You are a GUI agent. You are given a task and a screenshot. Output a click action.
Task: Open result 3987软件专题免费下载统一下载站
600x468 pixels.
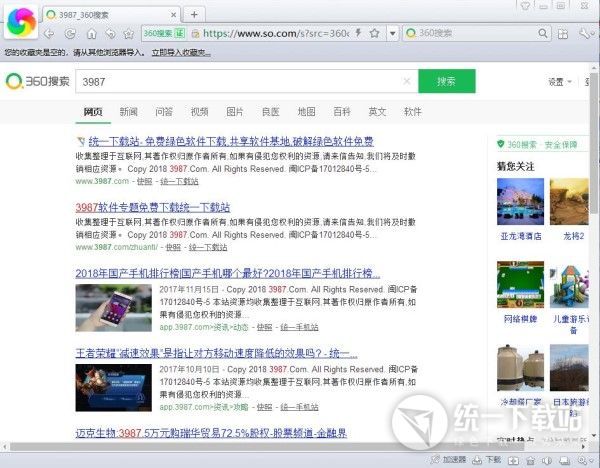point(153,207)
